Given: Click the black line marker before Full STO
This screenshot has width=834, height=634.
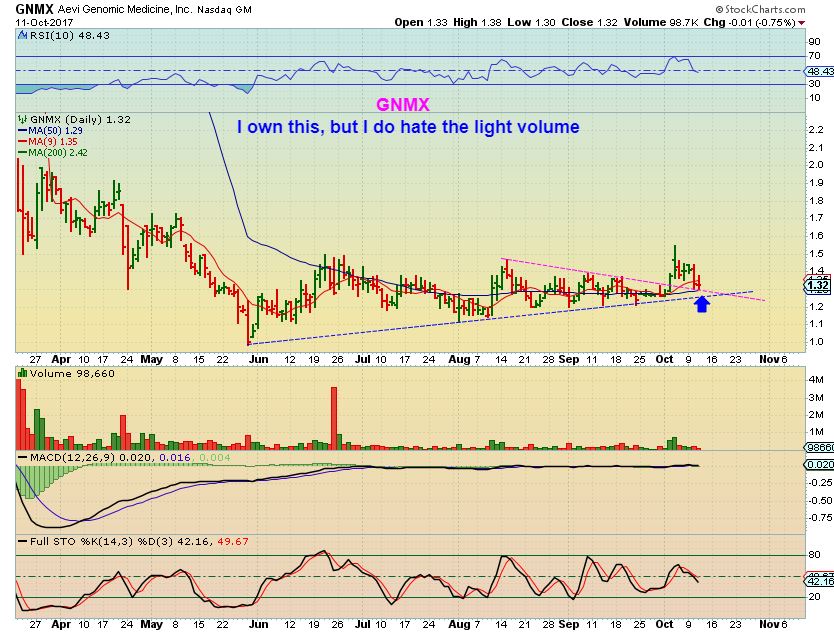Looking at the screenshot, I should tap(22, 541).
